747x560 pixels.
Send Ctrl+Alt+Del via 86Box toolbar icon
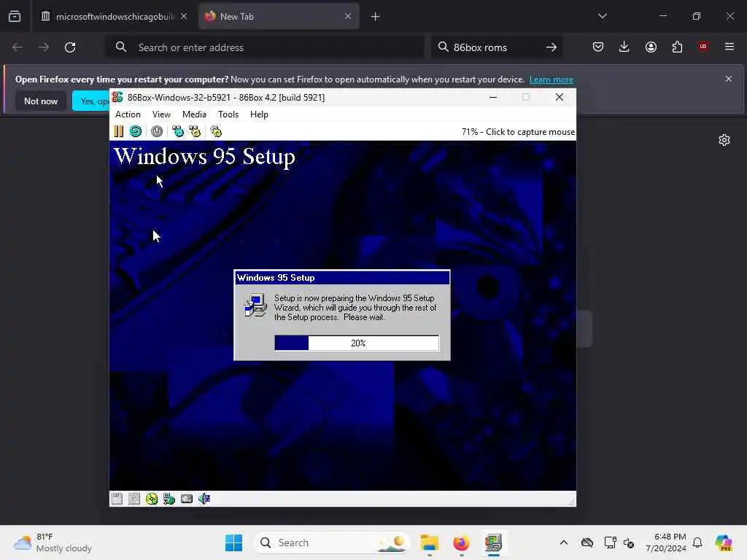tap(178, 131)
